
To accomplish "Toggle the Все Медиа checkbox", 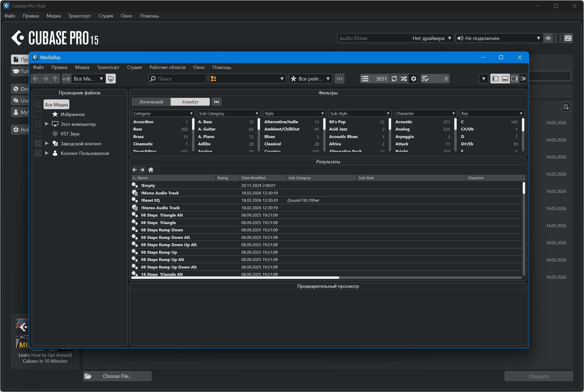I will click(38, 104).
